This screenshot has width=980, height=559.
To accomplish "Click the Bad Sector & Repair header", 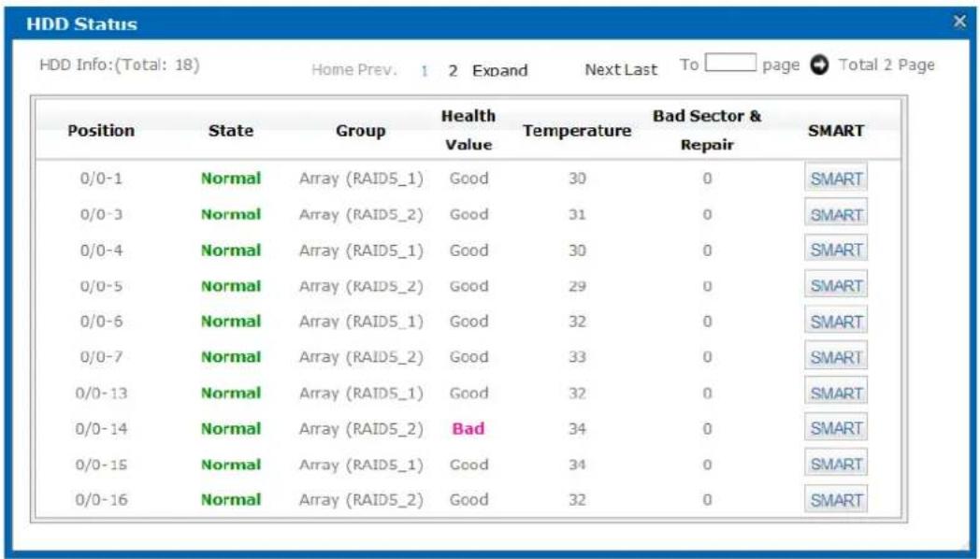I will [707, 130].
